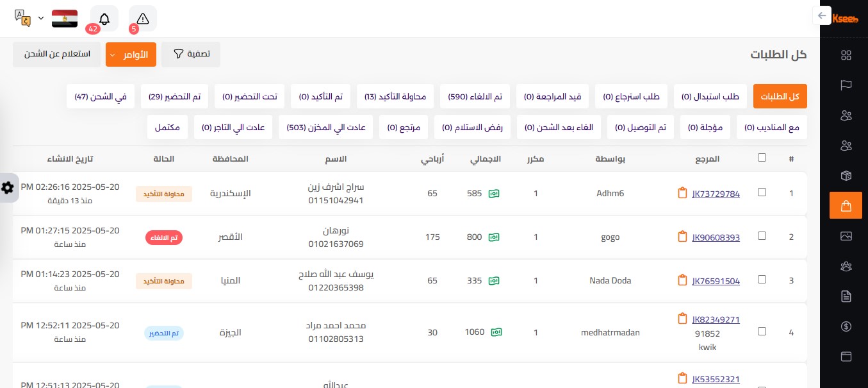Screen dimensions: 868x388
Task: Switch to تم التوصيل (0) tab
Action: click(641, 128)
